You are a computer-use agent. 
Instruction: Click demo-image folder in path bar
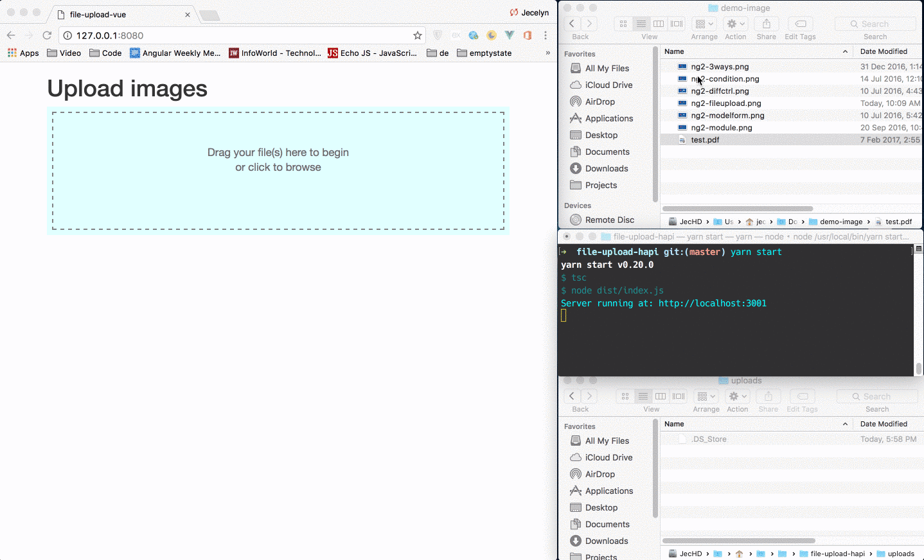pos(835,222)
